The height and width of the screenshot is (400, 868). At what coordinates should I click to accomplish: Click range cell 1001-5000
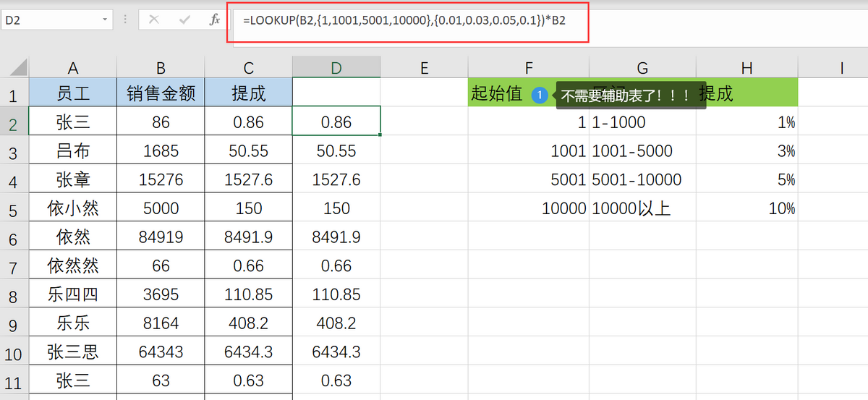pyautogui.click(x=643, y=151)
